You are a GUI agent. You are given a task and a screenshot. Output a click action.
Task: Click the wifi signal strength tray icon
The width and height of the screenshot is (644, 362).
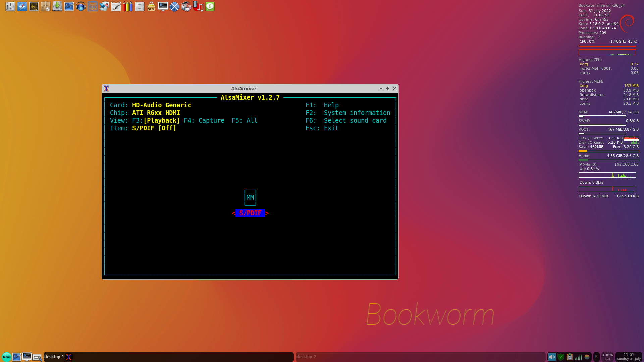pos(578,357)
